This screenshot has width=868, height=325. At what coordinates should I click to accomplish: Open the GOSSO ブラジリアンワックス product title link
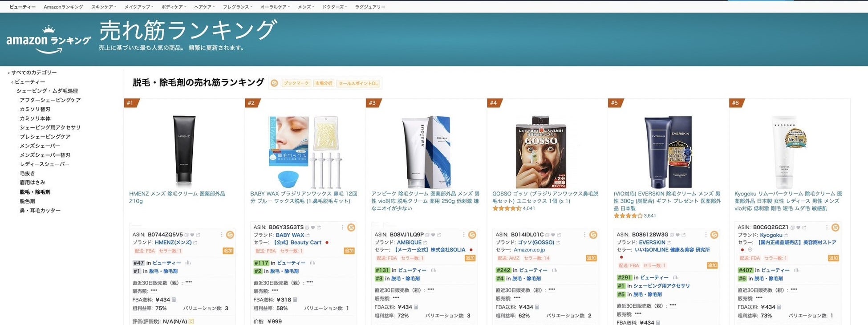click(545, 197)
